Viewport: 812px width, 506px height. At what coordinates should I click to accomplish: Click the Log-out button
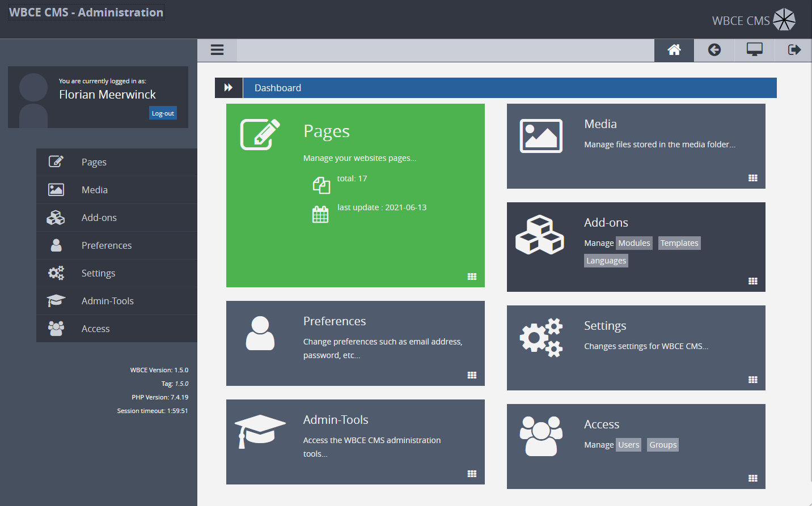point(163,113)
